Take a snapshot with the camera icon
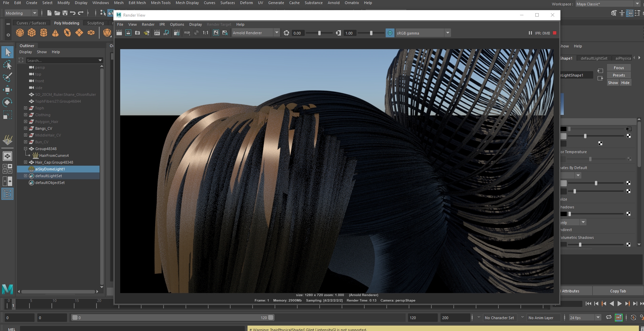Image resolution: width=644 pixels, height=331 pixels. [x=137, y=33]
